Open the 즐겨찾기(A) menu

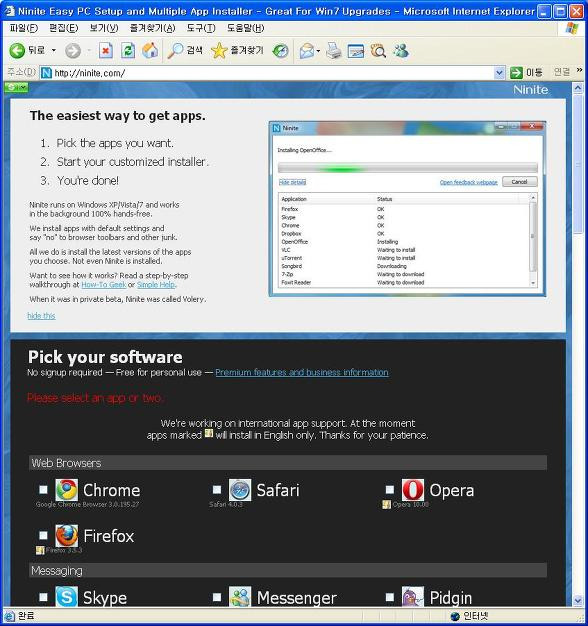click(x=152, y=28)
